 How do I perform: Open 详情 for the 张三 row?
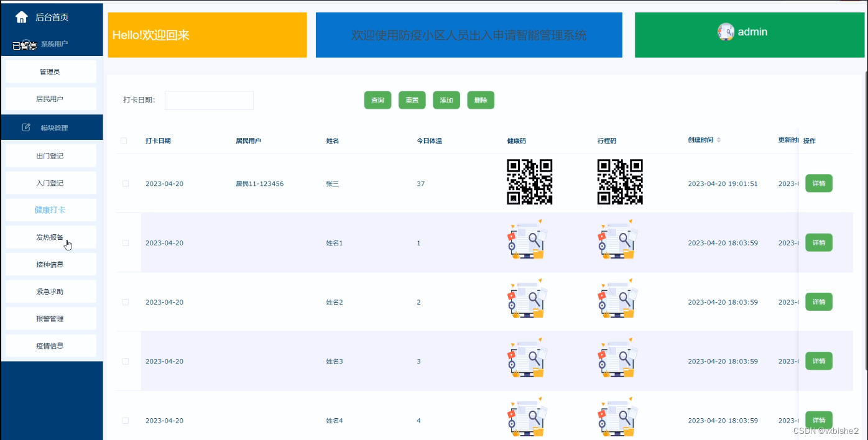coord(819,183)
